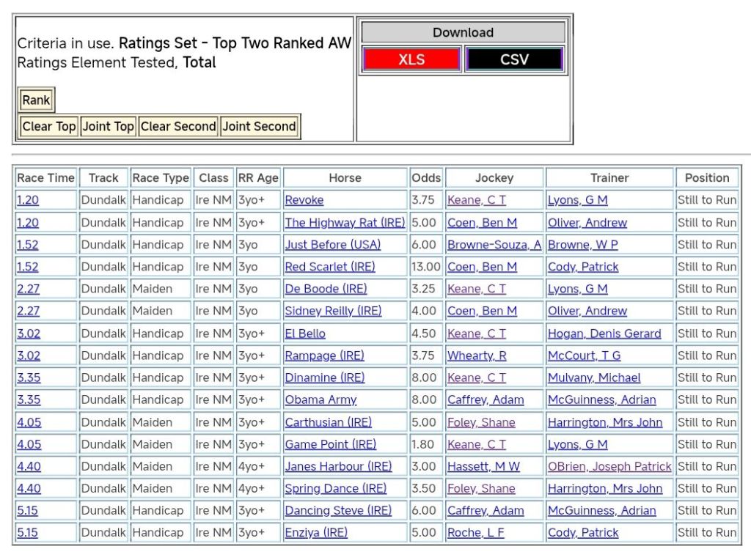751x560 pixels.
Task: Click the Odds column header
Action: pos(426,177)
